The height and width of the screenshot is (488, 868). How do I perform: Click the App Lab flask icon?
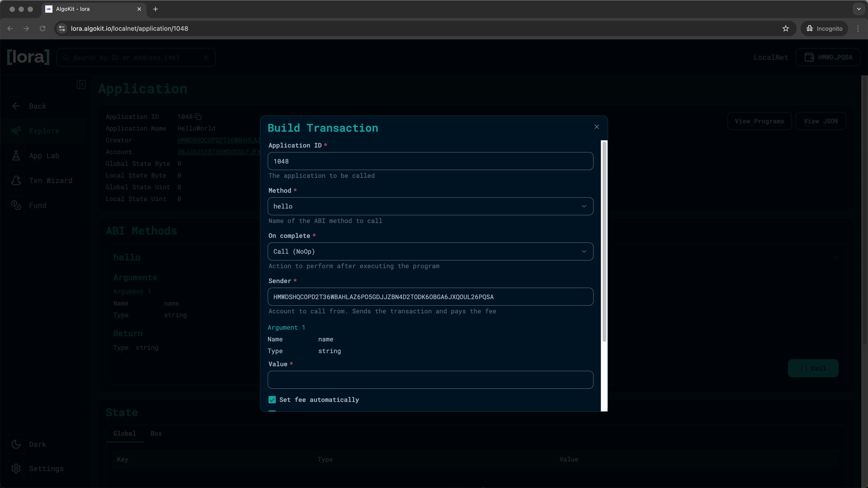(x=16, y=156)
